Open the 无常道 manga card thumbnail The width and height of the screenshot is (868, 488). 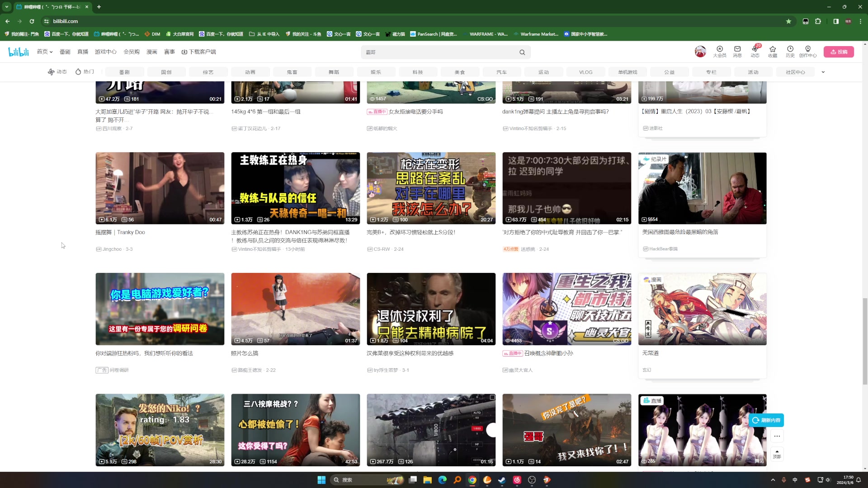(x=702, y=309)
